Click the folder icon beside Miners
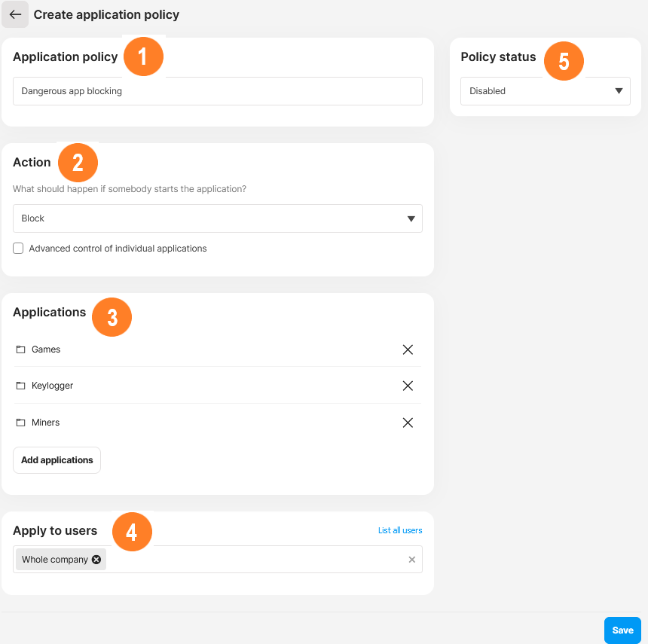This screenshot has width=648, height=644. [20, 422]
